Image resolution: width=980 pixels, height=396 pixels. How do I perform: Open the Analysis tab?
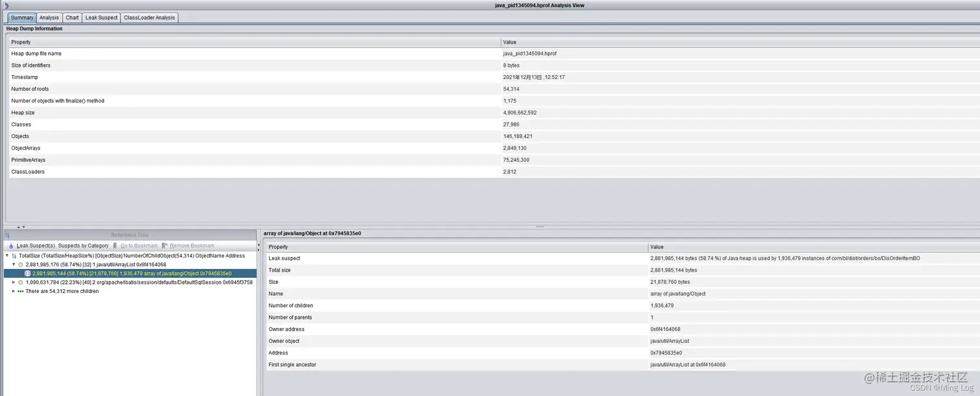point(49,17)
